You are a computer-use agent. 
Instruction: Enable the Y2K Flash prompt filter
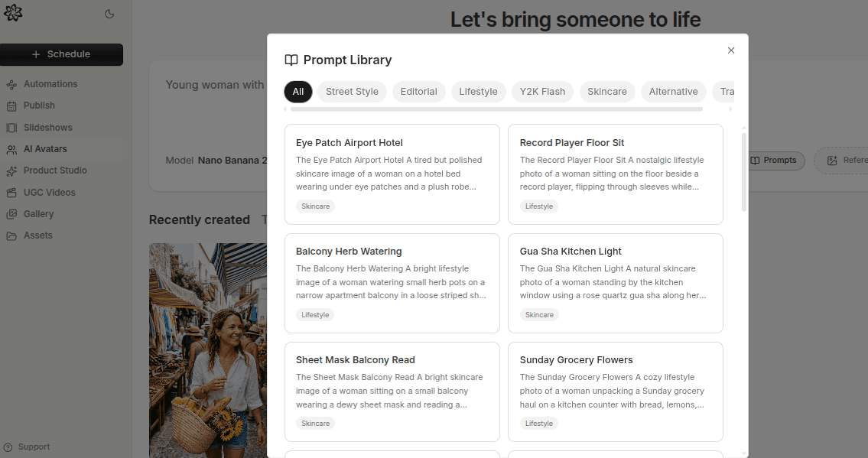(x=542, y=91)
